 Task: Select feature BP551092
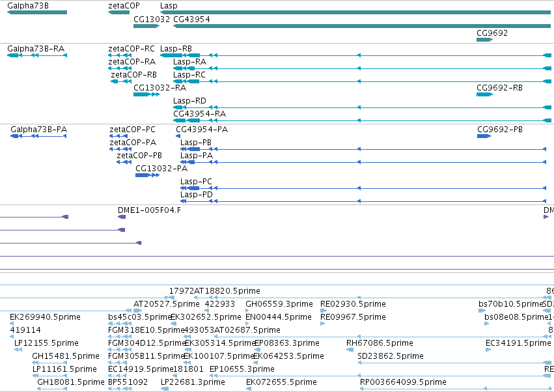(x=119, y=389)
